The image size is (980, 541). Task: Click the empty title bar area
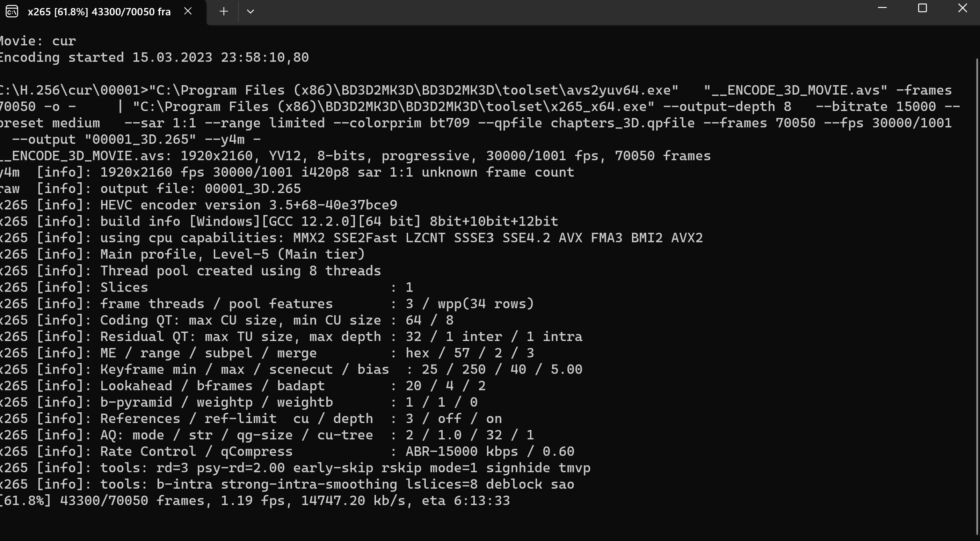point(532,12)
